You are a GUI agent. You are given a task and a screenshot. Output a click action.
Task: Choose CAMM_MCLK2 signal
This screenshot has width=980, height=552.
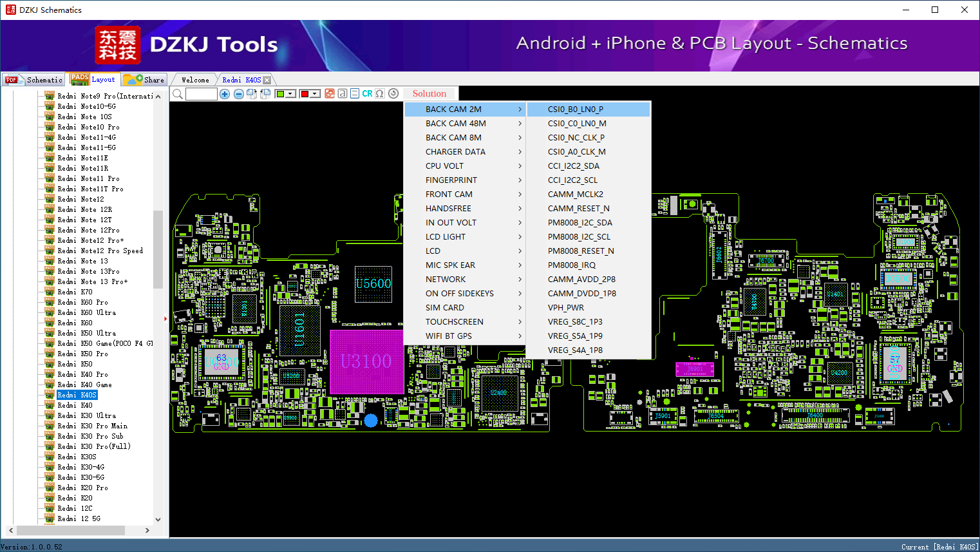(x=589, y=195)
